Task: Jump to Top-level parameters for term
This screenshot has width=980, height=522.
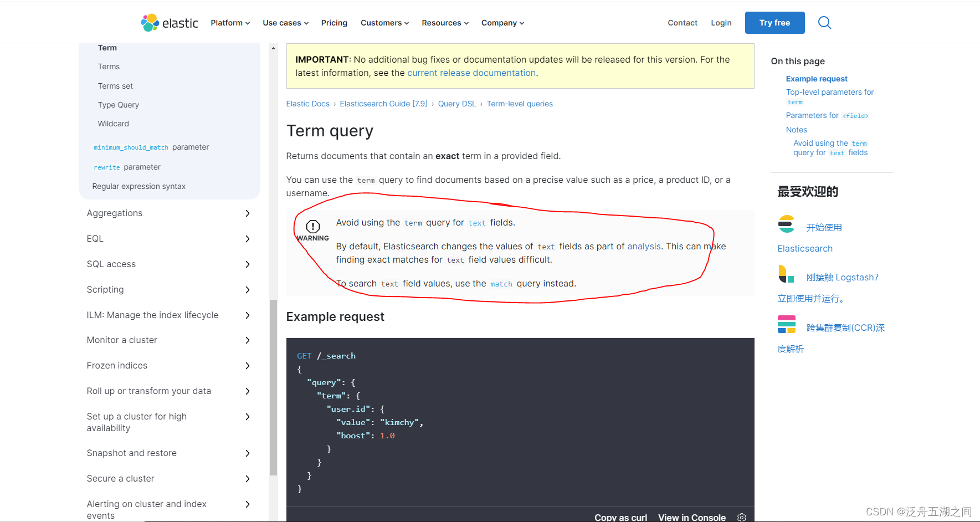Action: click(829, 96)
